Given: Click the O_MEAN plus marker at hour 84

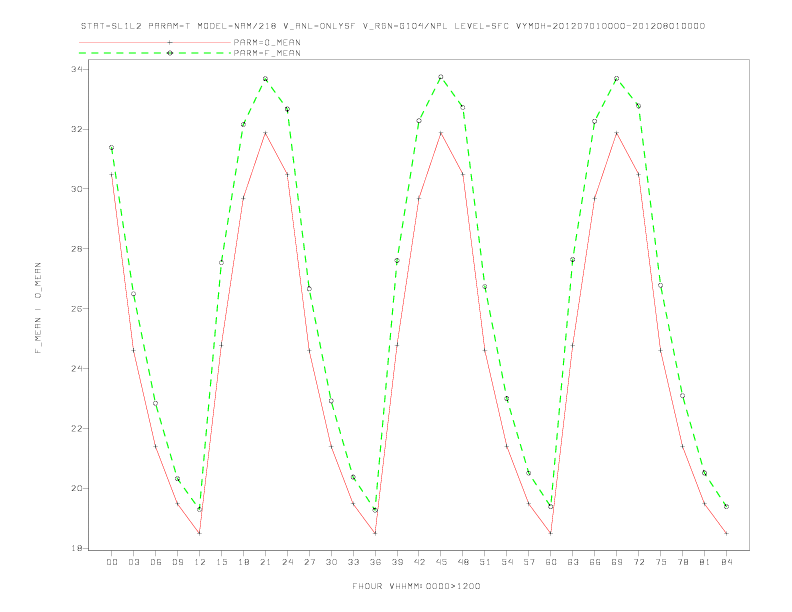Looking at the screenshot, I should click(x=726, y=533).
